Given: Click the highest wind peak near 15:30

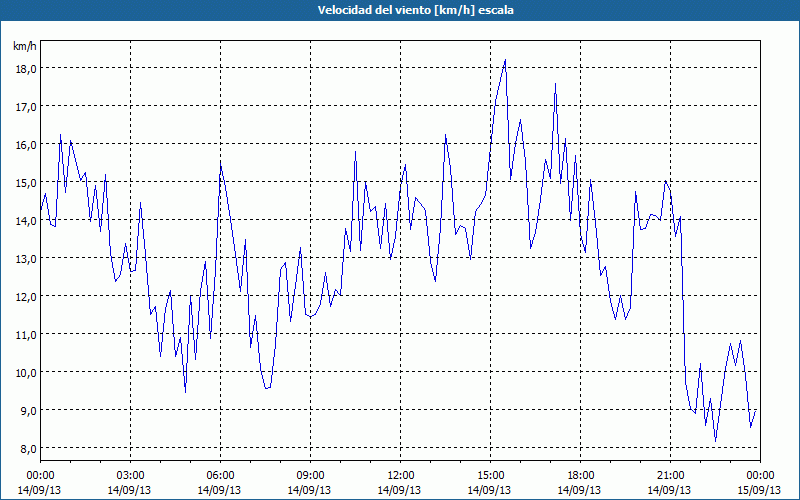Looking at the screenshot, I should (505, 60).
